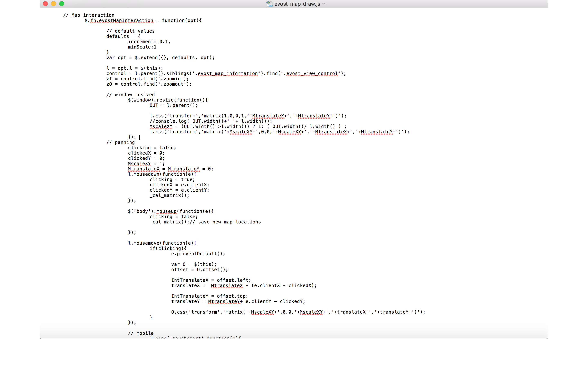Click the 'increment: 0.1,' line
588x367 pixels.
(149, 42)
